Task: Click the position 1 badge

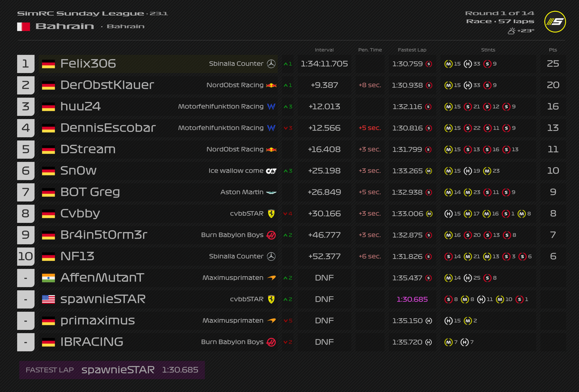Action: tap(25, 64)
